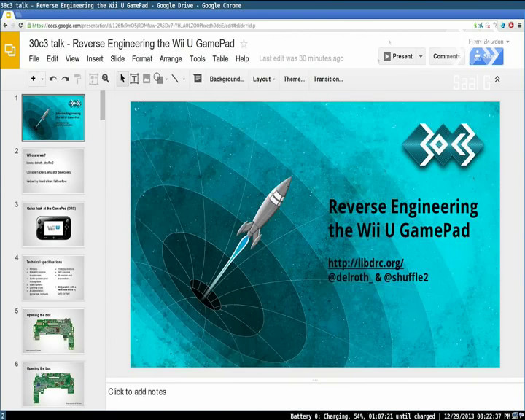Open the new slide layout dropdown arrow
The height and width of the screenshot is (420, 525).
(42, 79)
